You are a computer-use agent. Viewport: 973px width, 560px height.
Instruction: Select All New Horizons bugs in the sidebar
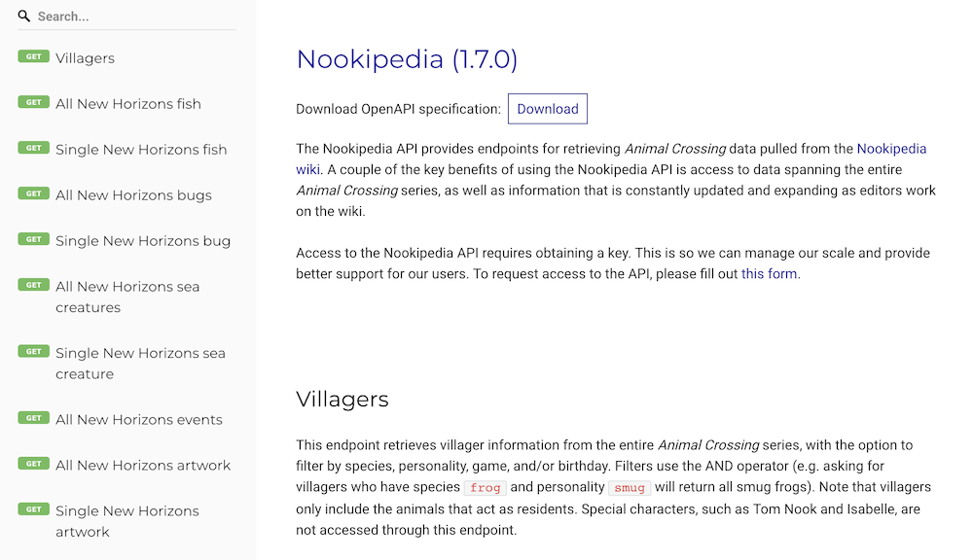click(x=133, y=194)
